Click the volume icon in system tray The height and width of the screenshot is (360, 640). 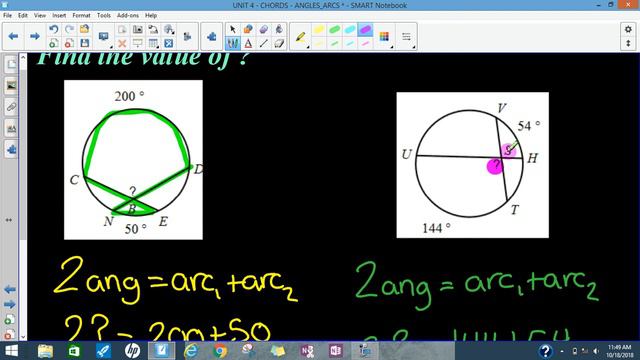tap(596, 351)
